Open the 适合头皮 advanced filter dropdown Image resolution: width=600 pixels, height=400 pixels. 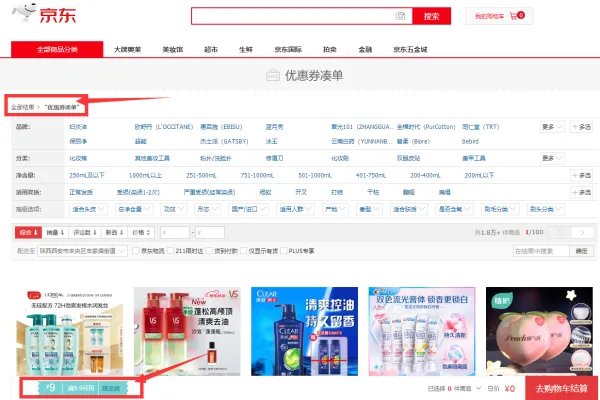[x=88, y=209]
